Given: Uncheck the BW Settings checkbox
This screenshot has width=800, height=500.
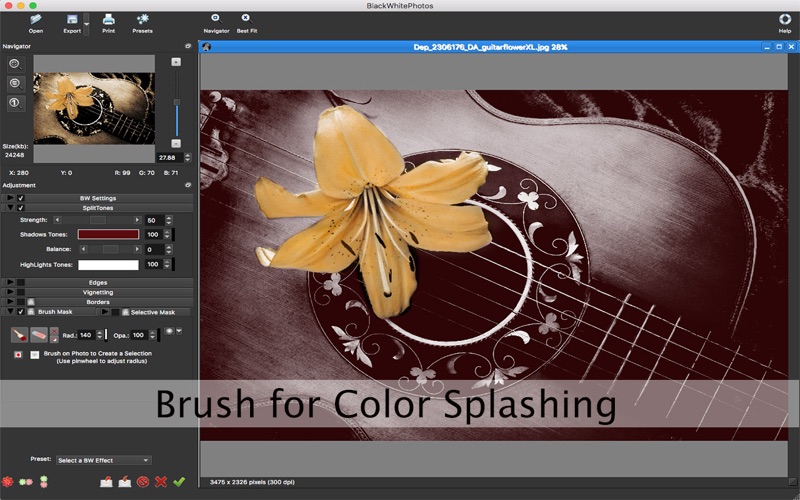Looking at the screenshot, I should (21, 198).
